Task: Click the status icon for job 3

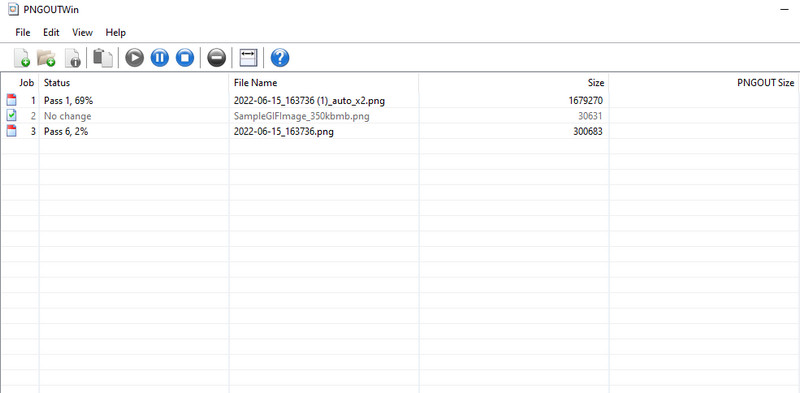Action: pos(11,131)
